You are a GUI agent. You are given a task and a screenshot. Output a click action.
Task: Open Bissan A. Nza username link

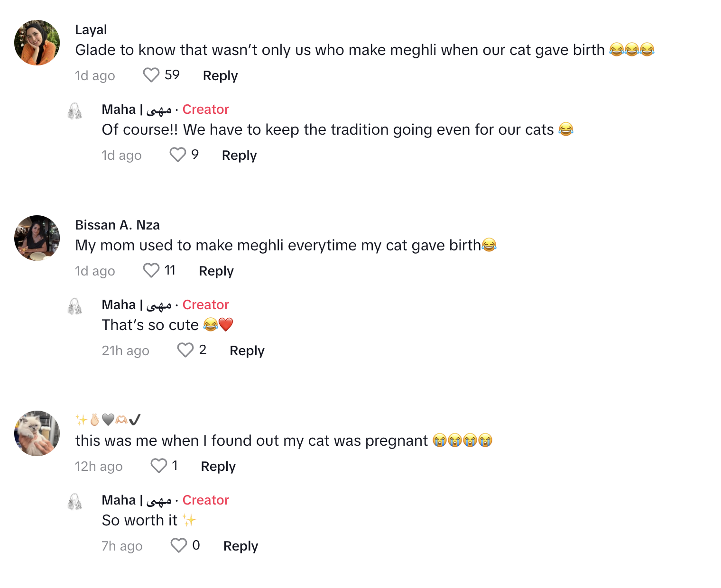tap(117, 225)
